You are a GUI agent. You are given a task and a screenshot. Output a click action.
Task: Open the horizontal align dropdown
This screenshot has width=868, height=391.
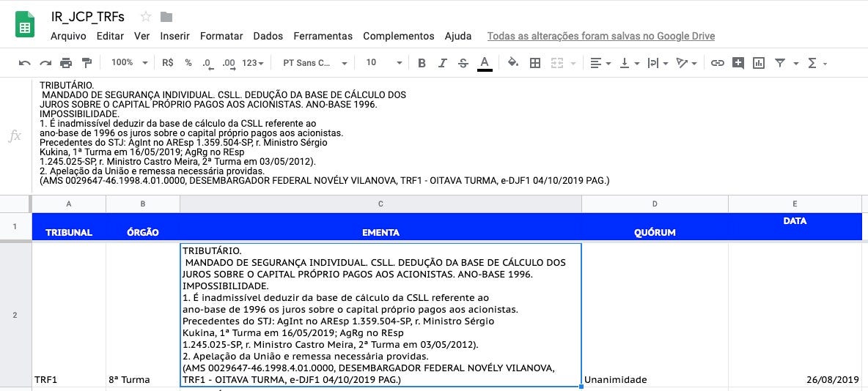600,63
